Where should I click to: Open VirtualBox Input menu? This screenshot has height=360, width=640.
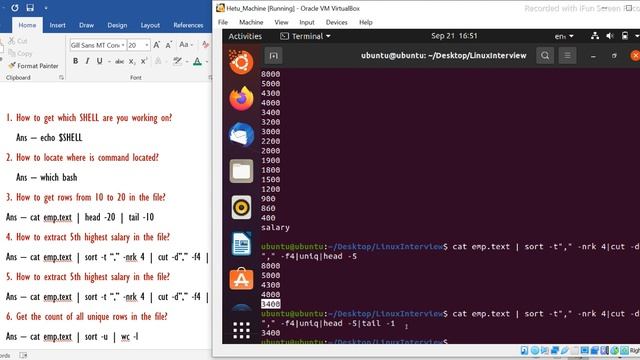pyautogui.click(x=307, y=22)
